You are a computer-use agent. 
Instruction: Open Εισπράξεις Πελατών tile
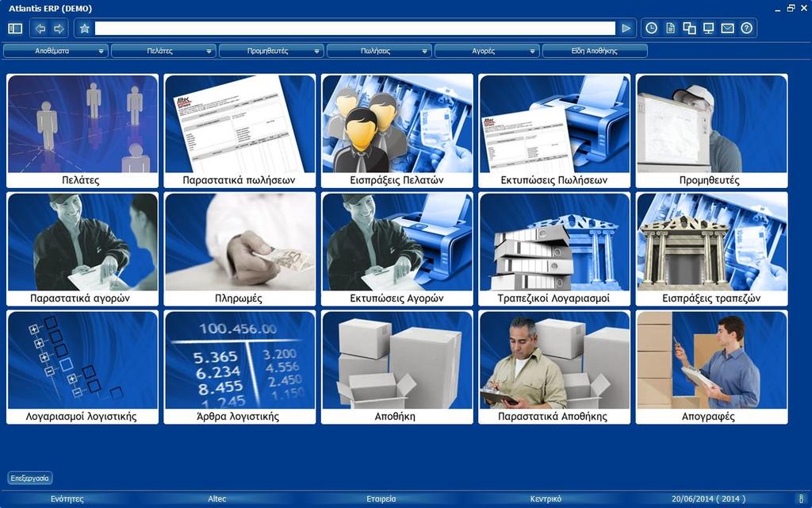(x=397, y=131)
